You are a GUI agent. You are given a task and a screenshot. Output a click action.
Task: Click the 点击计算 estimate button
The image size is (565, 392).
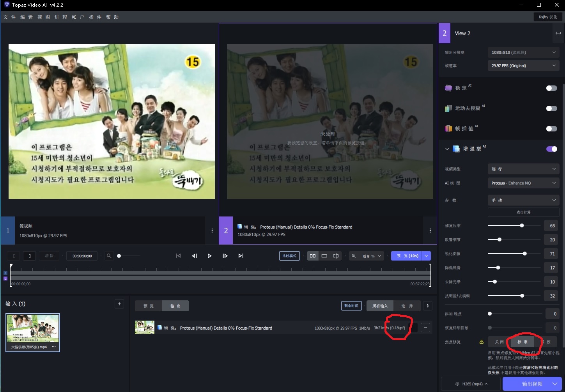coord(523,212)
